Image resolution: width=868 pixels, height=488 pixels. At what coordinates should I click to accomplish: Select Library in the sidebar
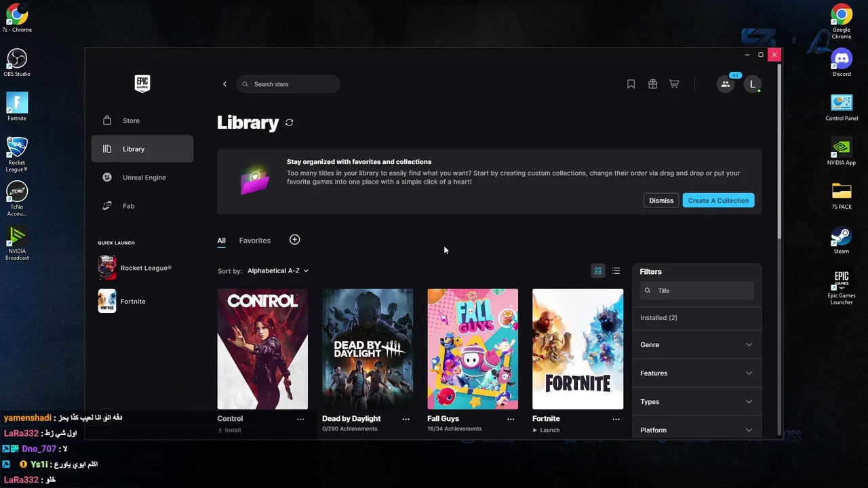[142, 149]
